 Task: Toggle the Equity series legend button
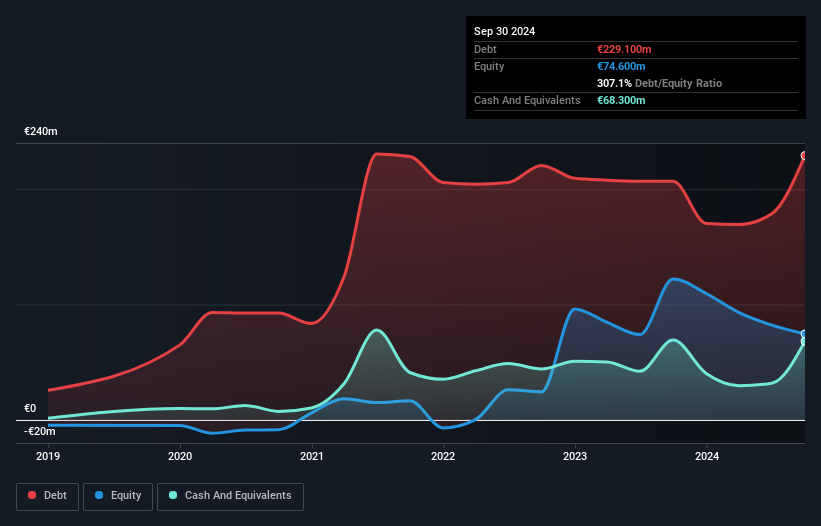point(118,497)
